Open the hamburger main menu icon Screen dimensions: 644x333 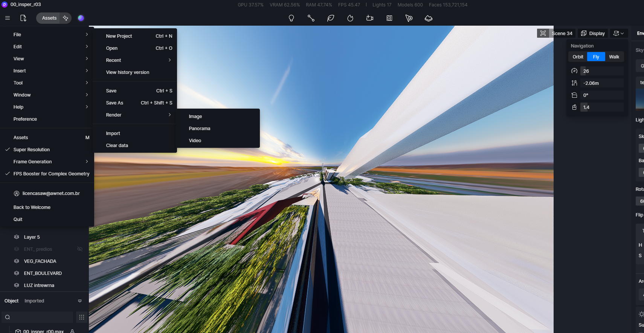8,18
